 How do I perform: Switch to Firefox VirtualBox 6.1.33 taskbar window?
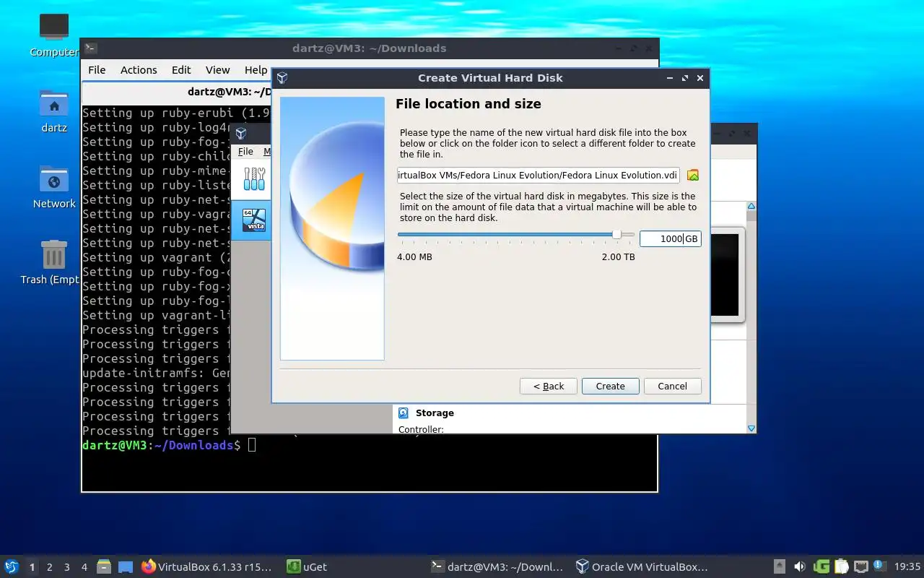pyautogui.click(x=206, y=567)
